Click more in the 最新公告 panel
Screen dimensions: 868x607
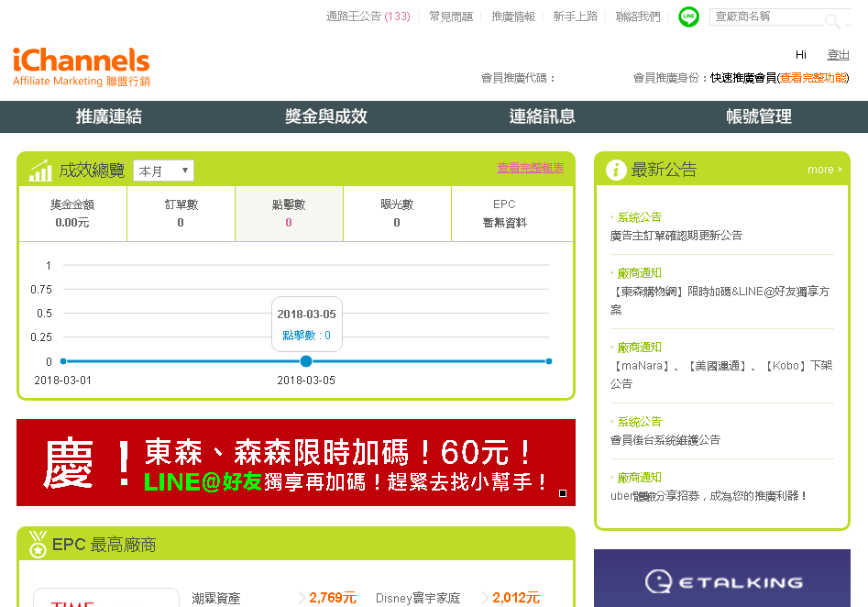[825, 170]
